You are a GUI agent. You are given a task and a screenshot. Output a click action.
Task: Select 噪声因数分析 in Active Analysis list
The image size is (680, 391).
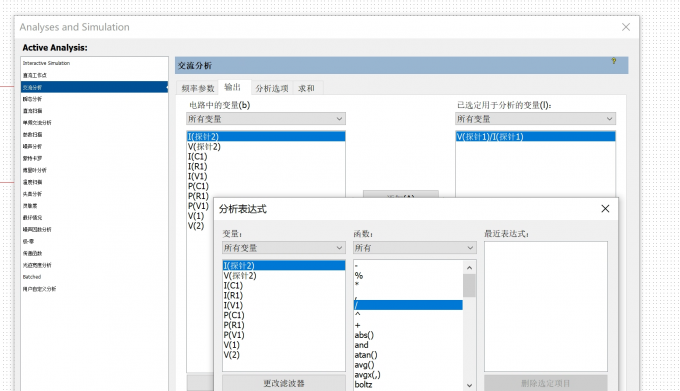[94, 229]
